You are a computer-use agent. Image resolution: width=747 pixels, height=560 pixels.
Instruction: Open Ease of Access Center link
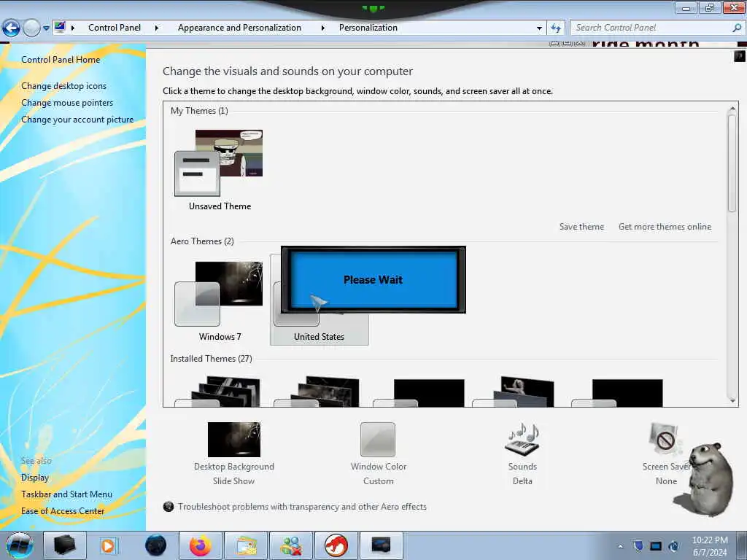[x=63, y=510]
